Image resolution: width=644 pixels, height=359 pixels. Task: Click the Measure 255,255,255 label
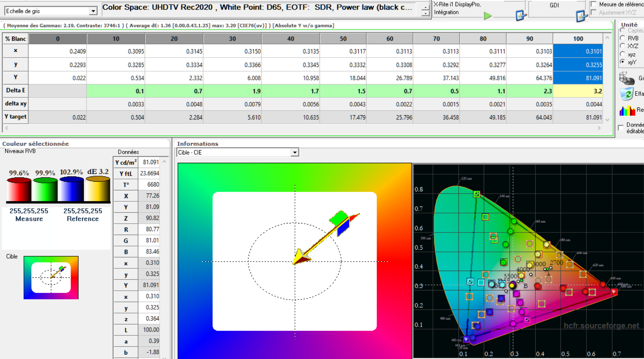(29, 215)
